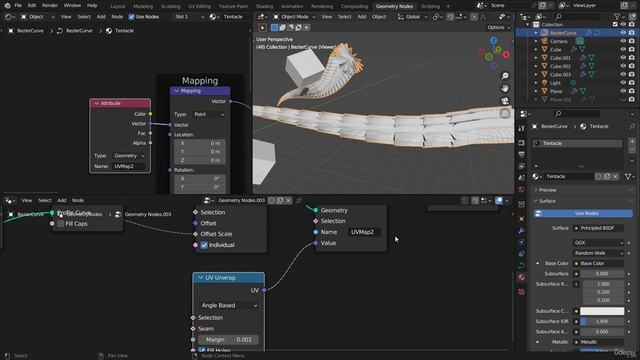Open the Global transform orientation dropdown
Screen dimensions: 640x360
[412, 17]
